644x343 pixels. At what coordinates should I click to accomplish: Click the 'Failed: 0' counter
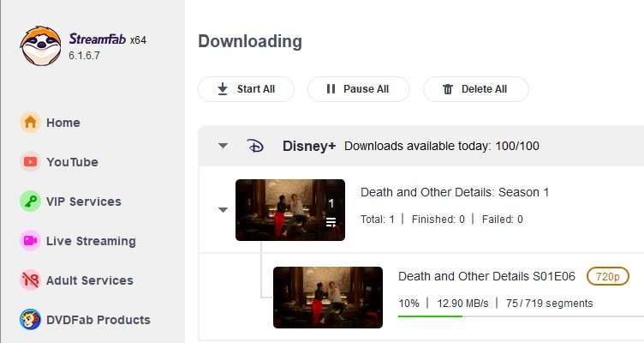[x=503, y=220]
